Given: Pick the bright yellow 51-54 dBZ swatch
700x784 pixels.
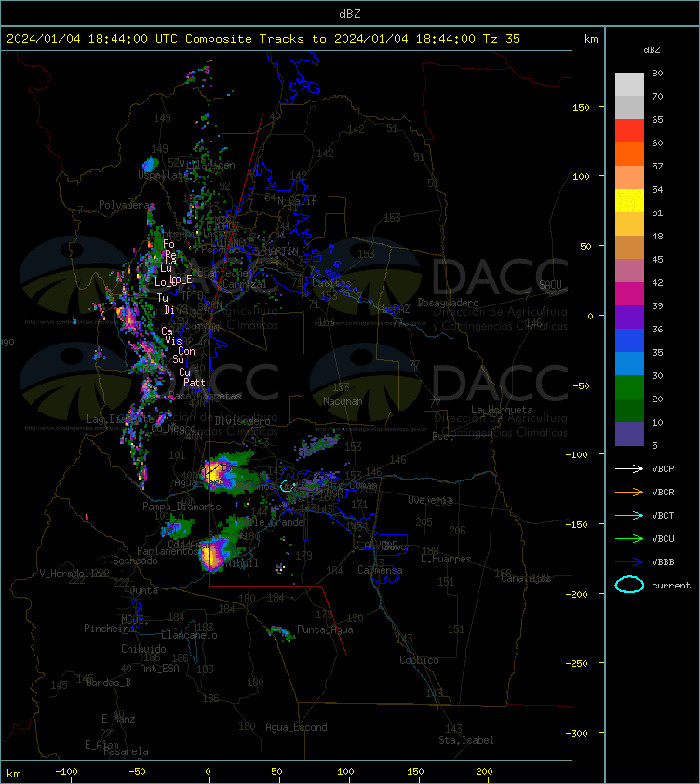Looking at the screenshot, I should 629,201.
